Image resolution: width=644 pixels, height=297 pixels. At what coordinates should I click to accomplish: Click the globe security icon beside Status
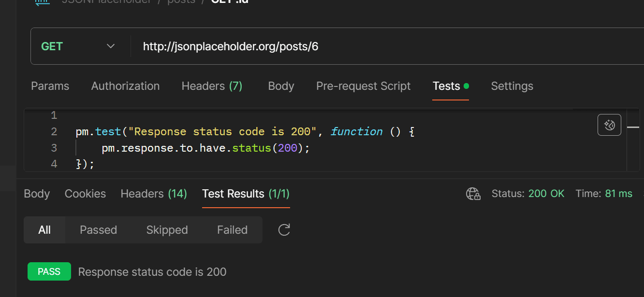[x=473, y=194]
